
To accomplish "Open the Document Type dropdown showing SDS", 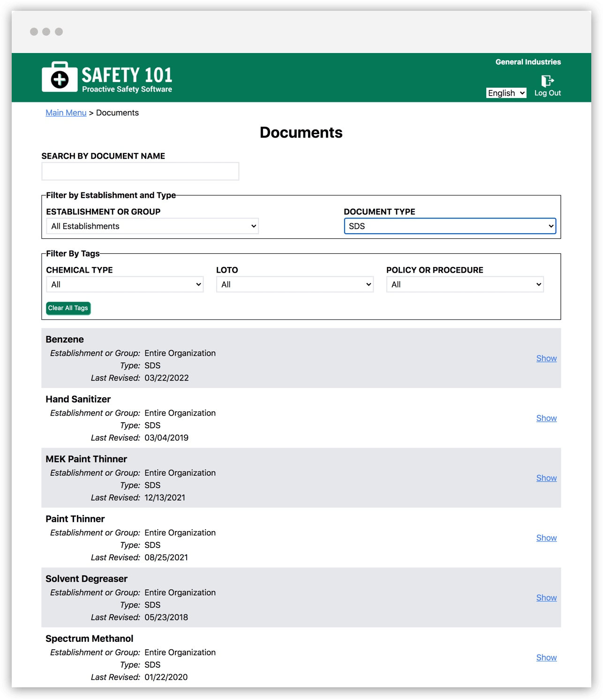I will 450,226.
